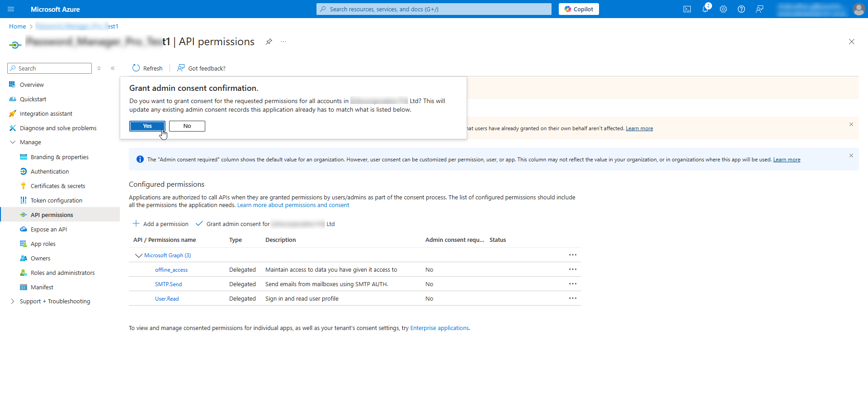Click the Grant admin consent checkmark icon

click(199, 224)
